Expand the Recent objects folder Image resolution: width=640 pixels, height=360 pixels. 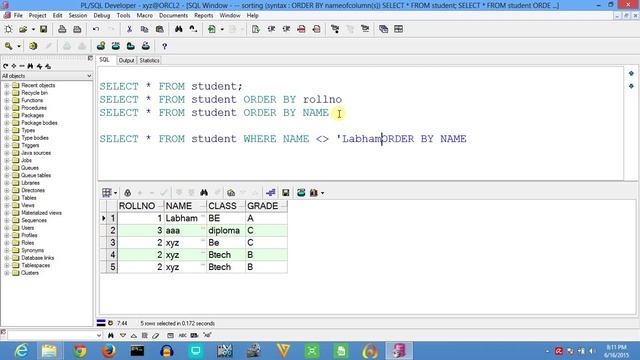click(7, 85)
